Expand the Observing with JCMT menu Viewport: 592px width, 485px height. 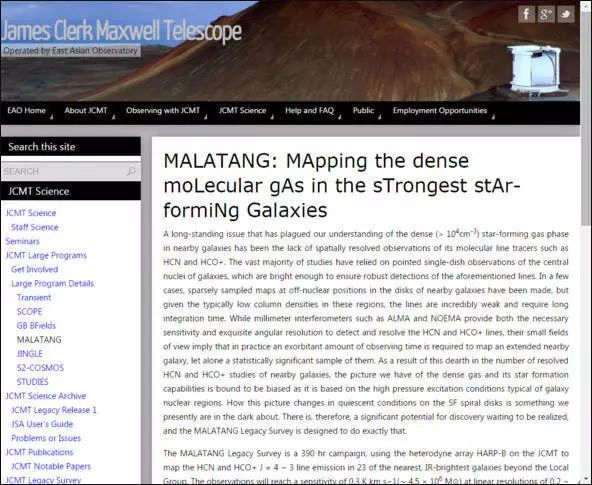[163, 111]
